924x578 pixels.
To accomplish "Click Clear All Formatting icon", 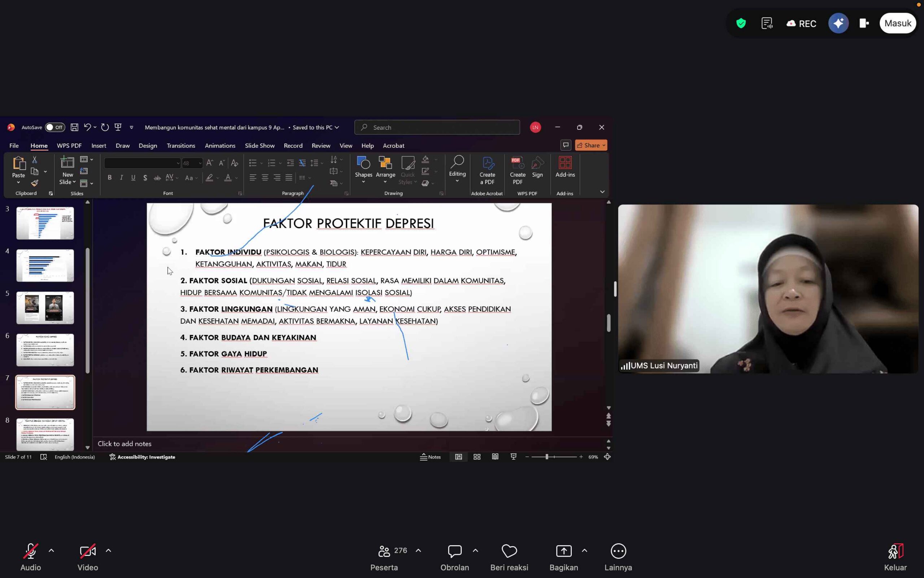I will [235, 163].
